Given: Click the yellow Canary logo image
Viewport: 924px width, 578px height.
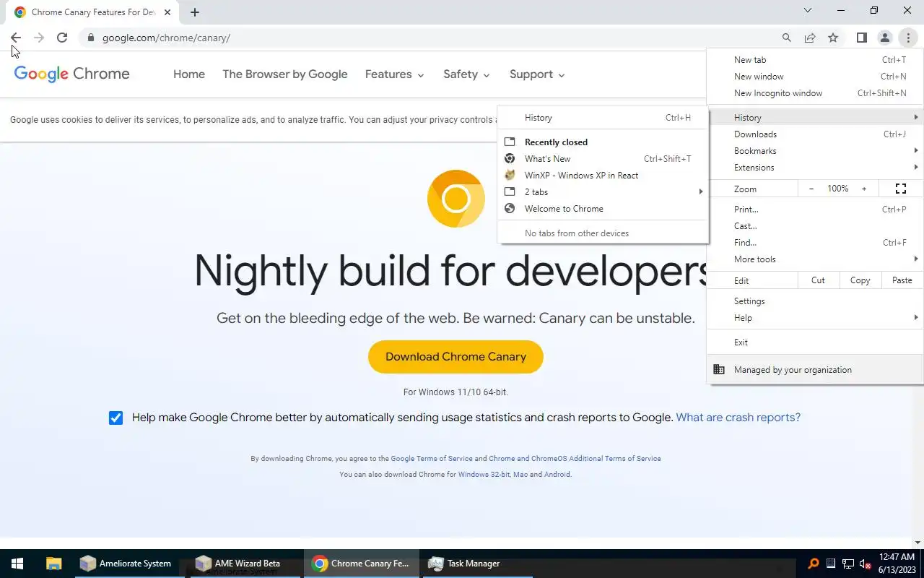Looking at the screenshot, I should click(456, 199).
